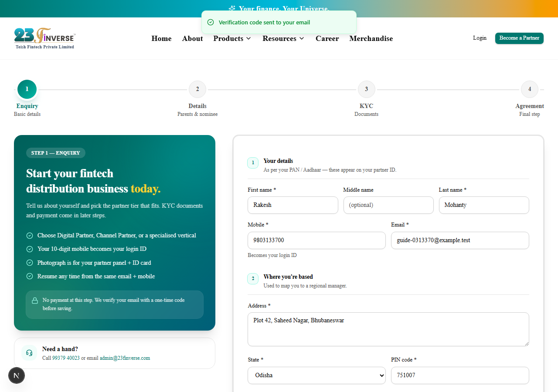This screenshot has width=558, height=392.
Task: Click the lock icon in the no-payment note
Action: coord(35,301)
